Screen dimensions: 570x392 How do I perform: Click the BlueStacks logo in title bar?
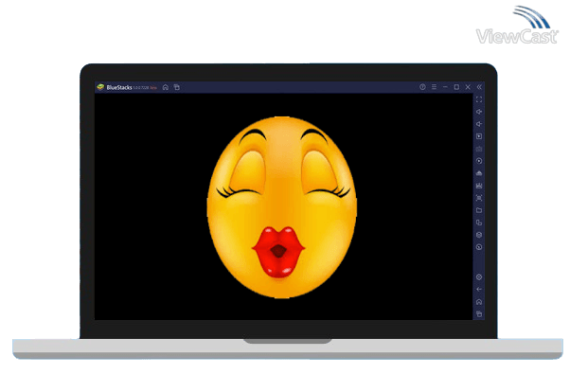(100, 87)
